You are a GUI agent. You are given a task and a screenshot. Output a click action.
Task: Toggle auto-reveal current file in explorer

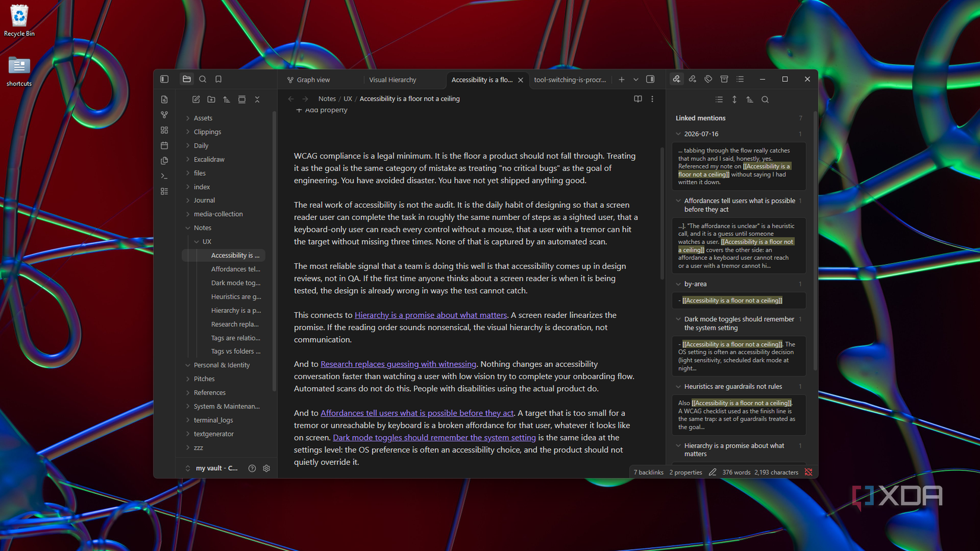(242, 99)
